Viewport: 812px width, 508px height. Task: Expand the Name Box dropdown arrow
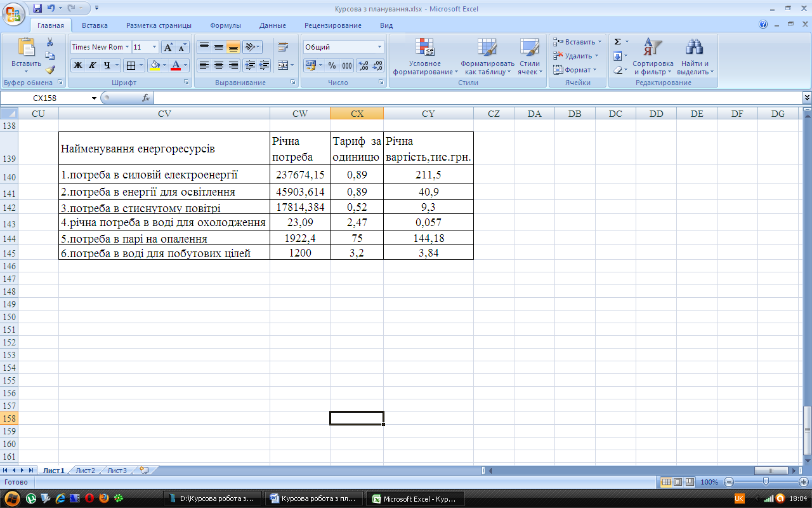click(x=95, y=98)
